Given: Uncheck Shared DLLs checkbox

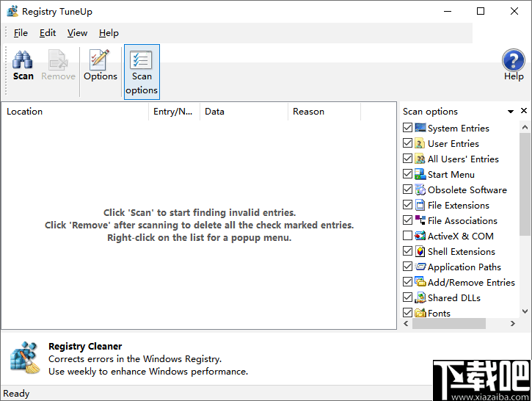Looking at the screenshot, I should pos(407,297).
